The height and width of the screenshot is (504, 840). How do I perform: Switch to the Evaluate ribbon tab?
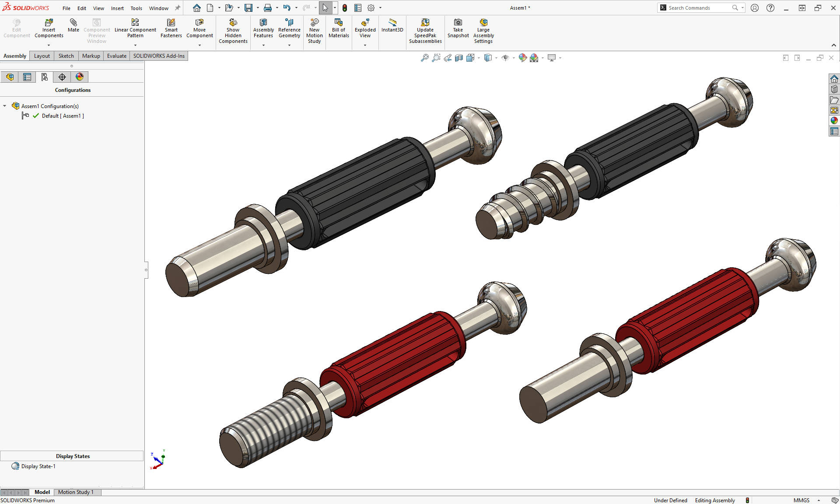click(116, 56)
